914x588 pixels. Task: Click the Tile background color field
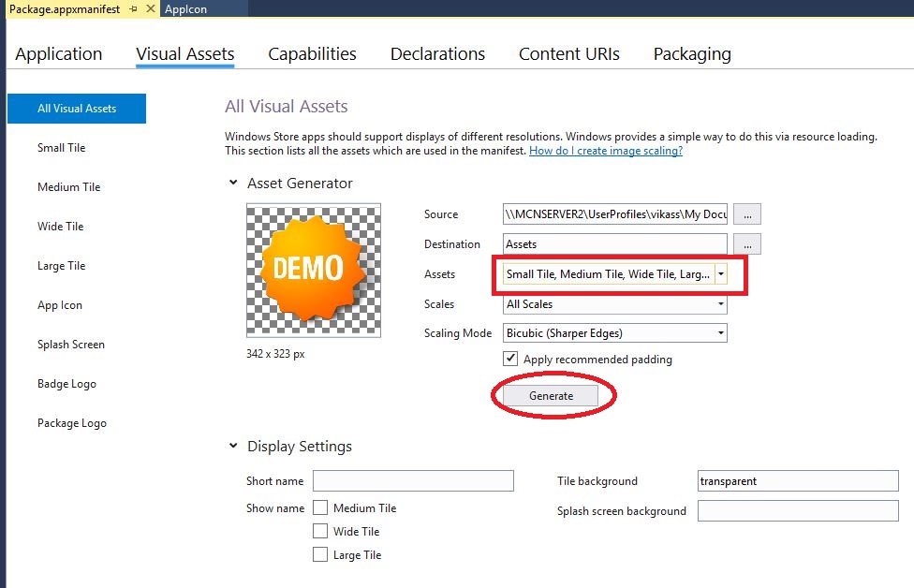tap(798, 481)
